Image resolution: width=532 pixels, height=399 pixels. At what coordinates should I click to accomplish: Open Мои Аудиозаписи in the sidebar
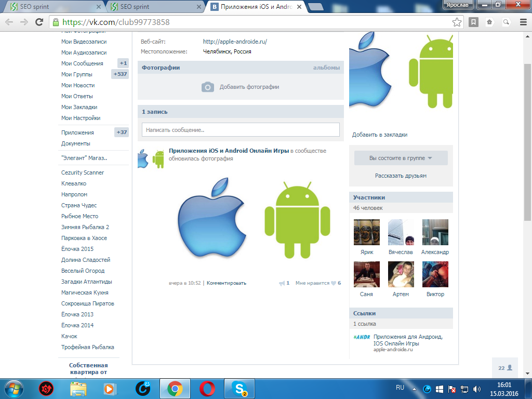84,52
